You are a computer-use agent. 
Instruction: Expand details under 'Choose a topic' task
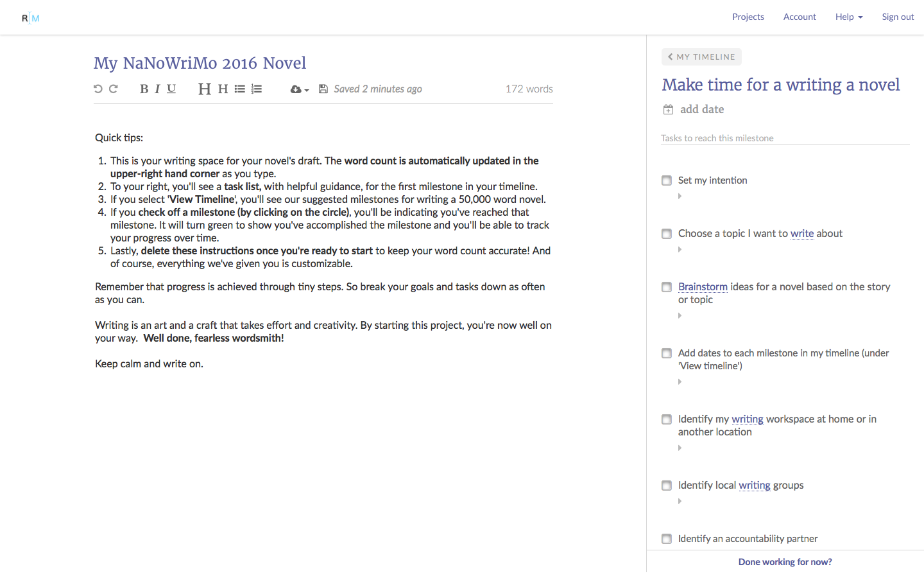[x=680, y=250]
